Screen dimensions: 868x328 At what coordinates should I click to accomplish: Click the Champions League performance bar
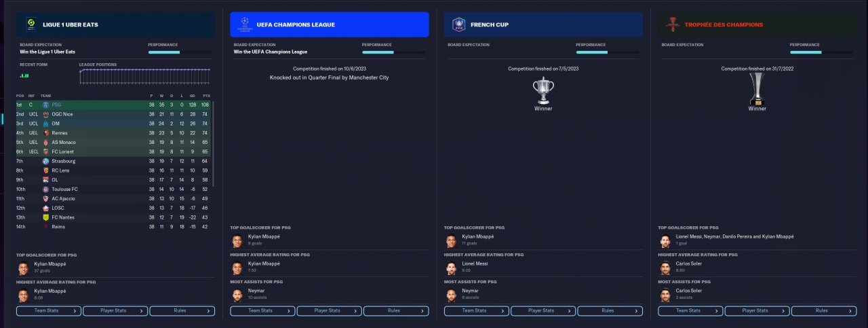coord(393,52)
